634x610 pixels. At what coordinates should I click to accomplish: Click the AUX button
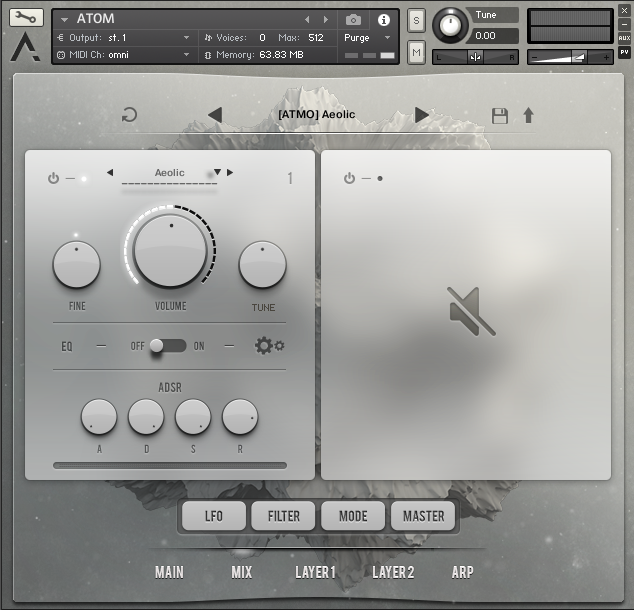[x=624, y=38]
